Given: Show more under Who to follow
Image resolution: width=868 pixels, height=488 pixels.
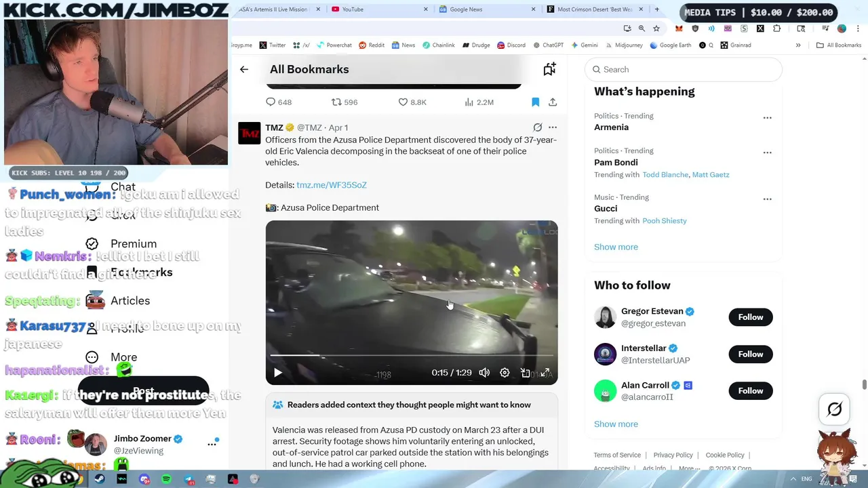Looking at the screenshot, I should click(616, 424).
